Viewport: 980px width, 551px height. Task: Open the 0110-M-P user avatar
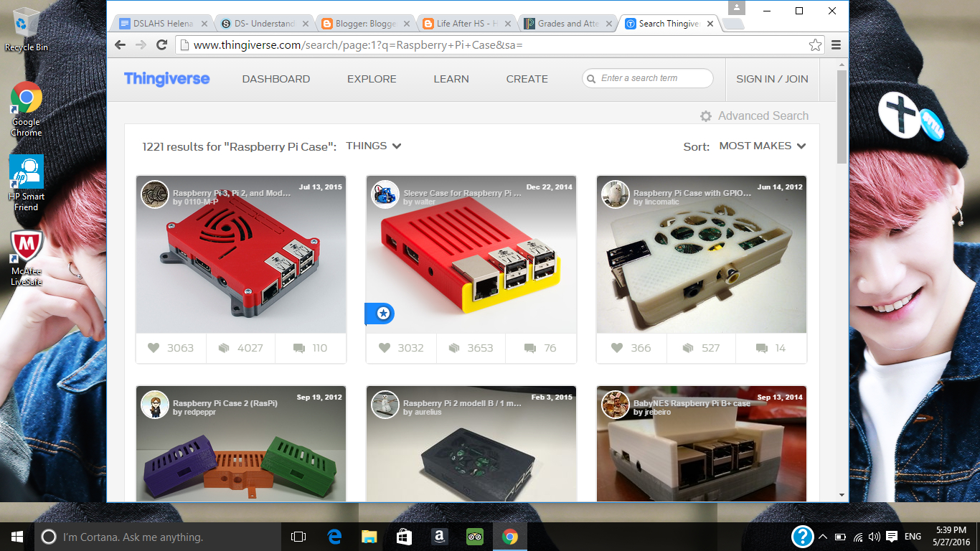point(155,194)
